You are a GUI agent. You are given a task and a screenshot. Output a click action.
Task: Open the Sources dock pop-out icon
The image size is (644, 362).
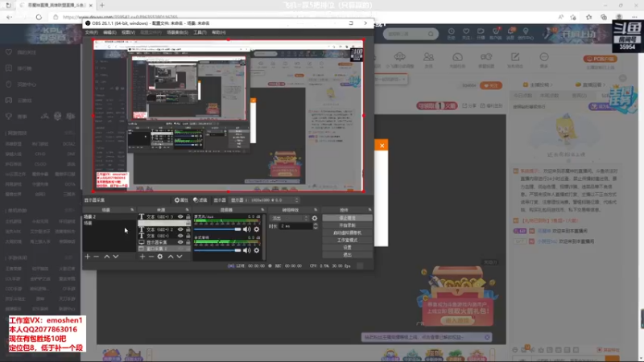click(188, 210)
